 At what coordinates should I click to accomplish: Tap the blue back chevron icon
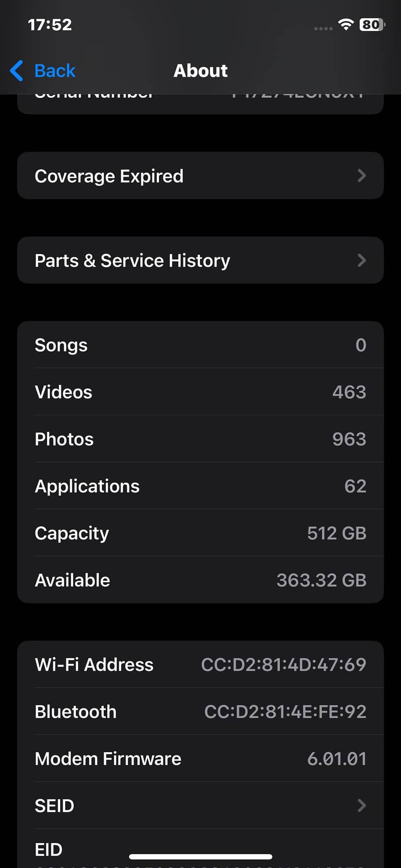click(17, 71)
